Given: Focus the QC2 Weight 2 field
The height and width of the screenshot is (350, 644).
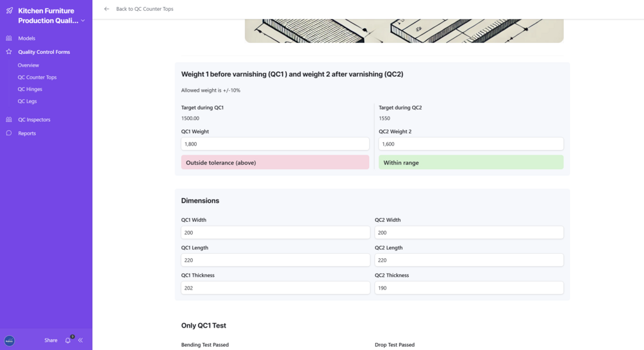Looking at the screenshot, I should point(470,144).
